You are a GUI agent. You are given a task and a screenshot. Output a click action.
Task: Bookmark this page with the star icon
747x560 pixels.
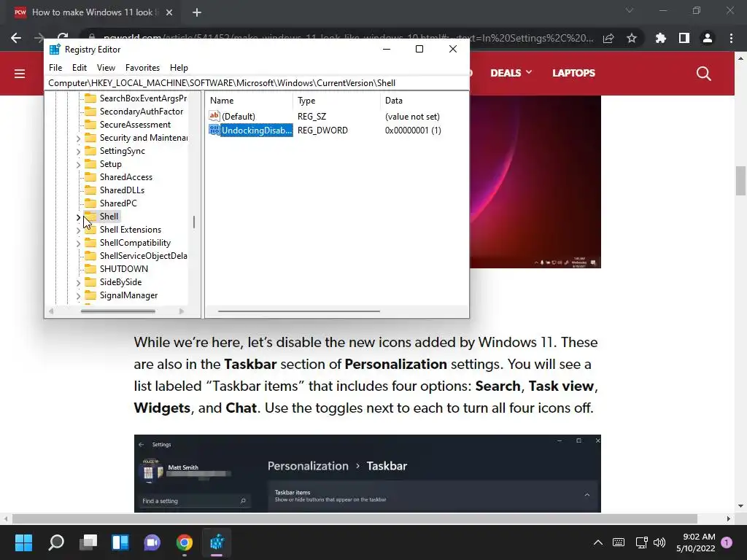[x=632, y=38]
